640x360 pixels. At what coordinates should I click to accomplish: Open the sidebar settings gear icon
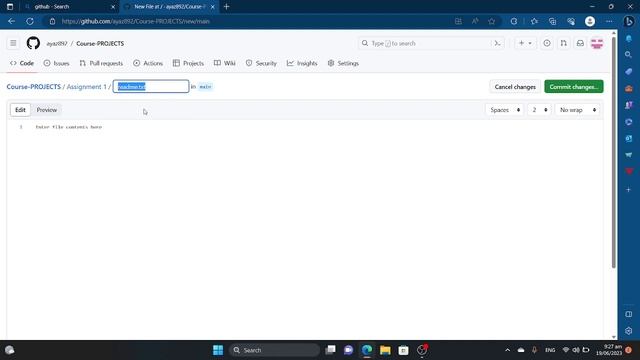[629, 331]
